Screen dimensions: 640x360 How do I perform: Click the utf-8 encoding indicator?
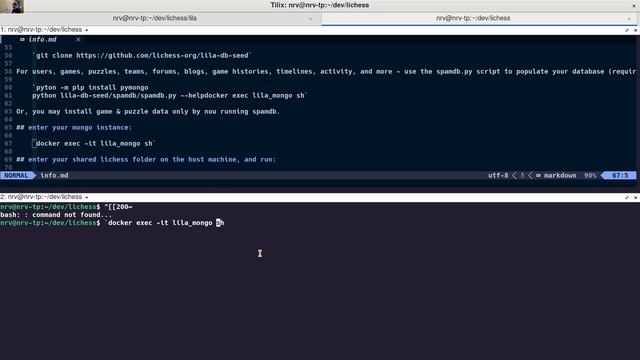point(498,176)
